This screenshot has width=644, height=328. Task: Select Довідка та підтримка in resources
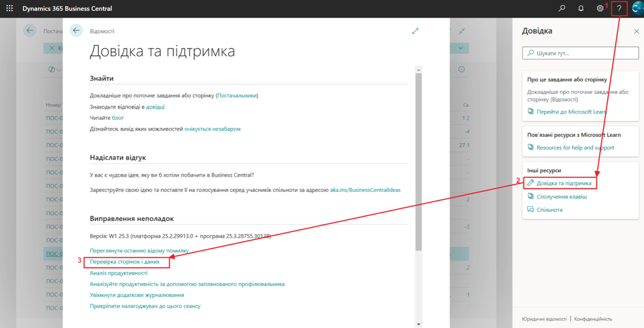click(x=564, y=184)
